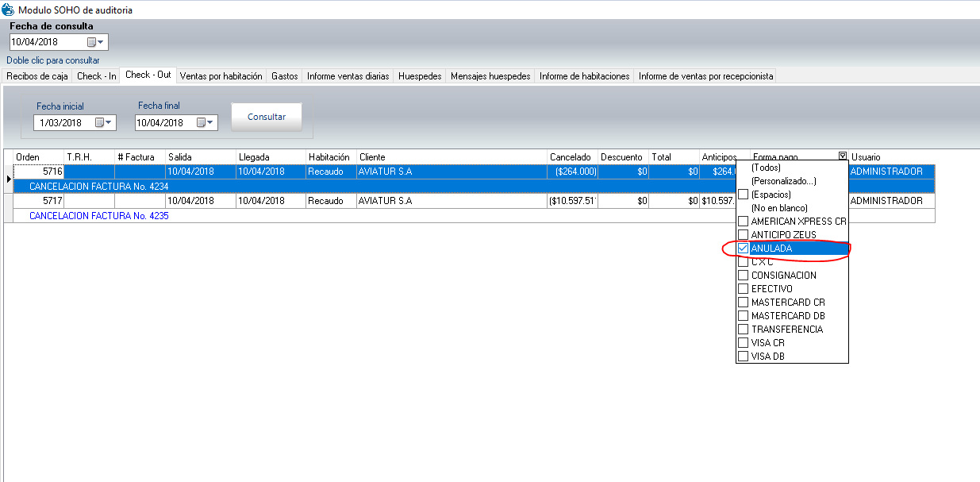Select (Todos) in the filter list
This screenshot has height=482, width=980.
pyautogui.click(x=766, y=168)
